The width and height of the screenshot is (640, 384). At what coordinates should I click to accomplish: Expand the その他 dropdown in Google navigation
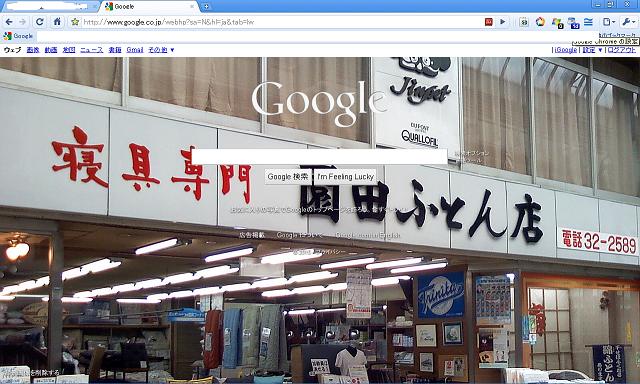click(x=161, y=50)
